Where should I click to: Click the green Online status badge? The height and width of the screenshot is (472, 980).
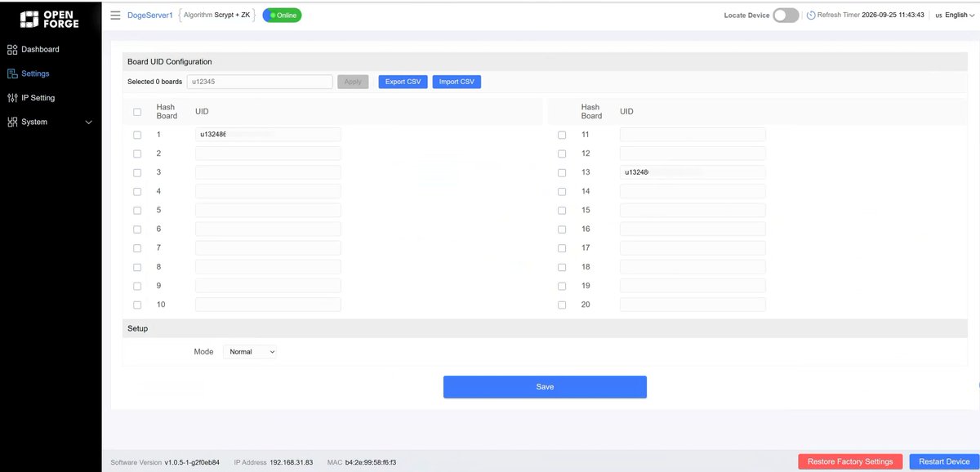pyautogui.click(x=282, y=16)
